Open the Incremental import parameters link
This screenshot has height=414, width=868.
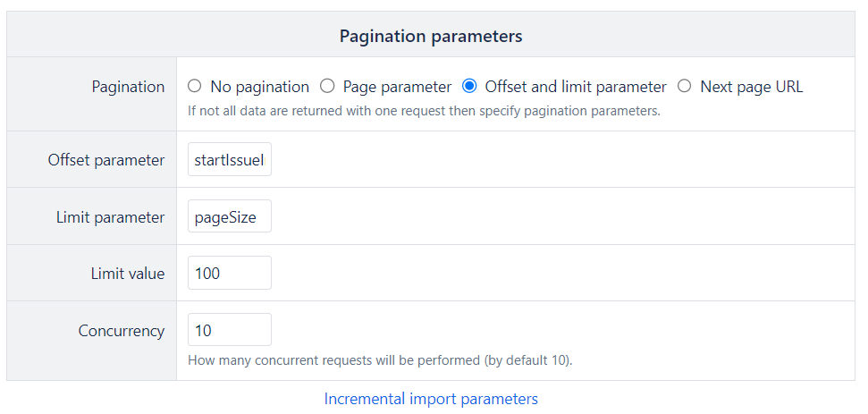point(431,399)
